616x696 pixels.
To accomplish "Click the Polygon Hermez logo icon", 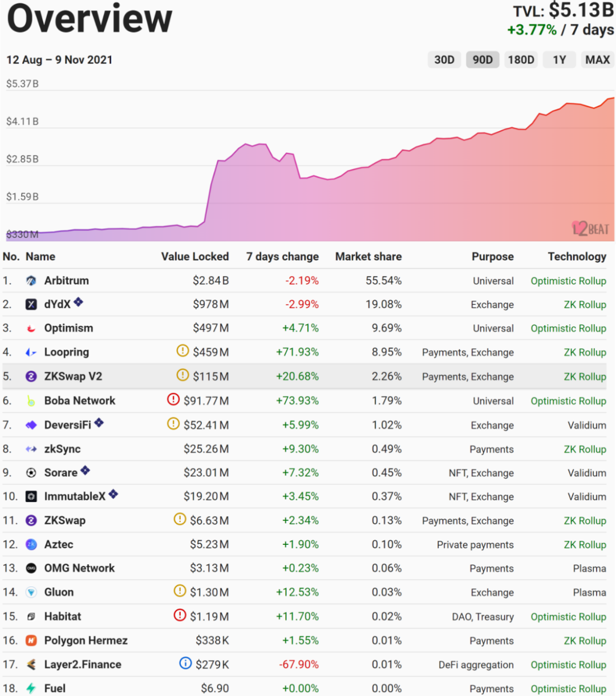I will (31, 641).
